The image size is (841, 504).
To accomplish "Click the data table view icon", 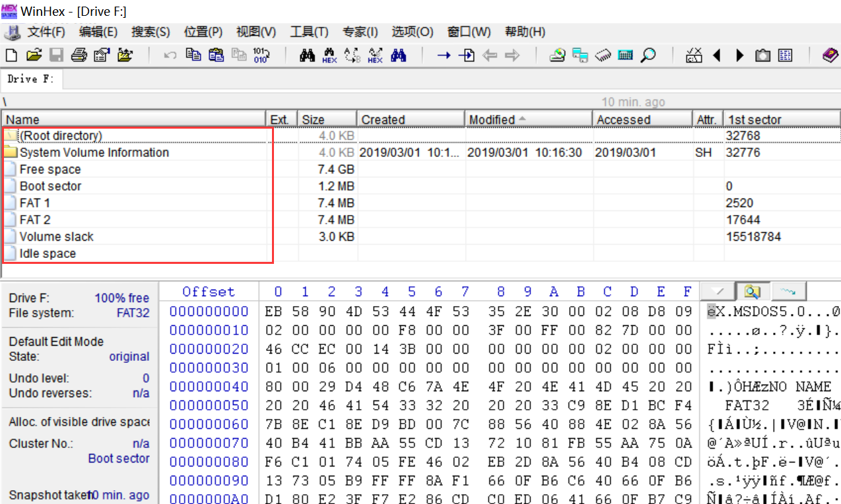I will pos(785,55).
